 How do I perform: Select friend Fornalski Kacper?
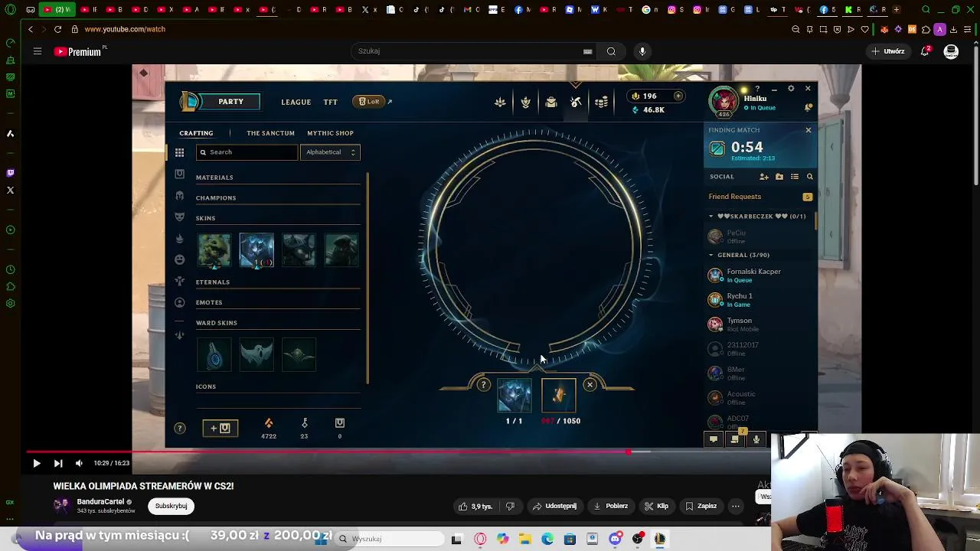[x=759, y=275]
